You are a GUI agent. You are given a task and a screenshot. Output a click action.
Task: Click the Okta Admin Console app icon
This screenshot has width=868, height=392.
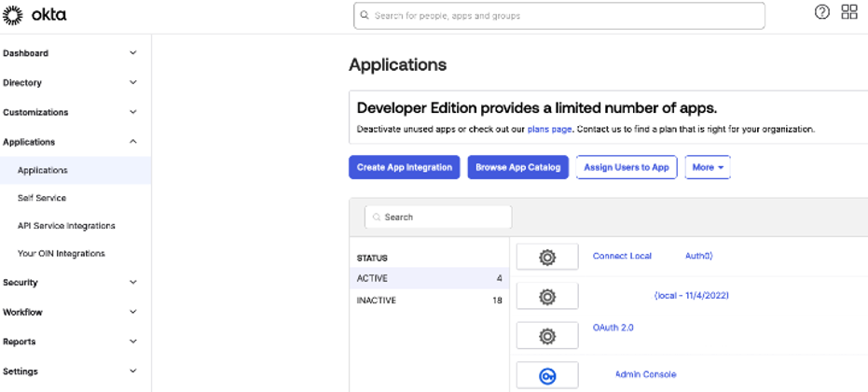547,375
